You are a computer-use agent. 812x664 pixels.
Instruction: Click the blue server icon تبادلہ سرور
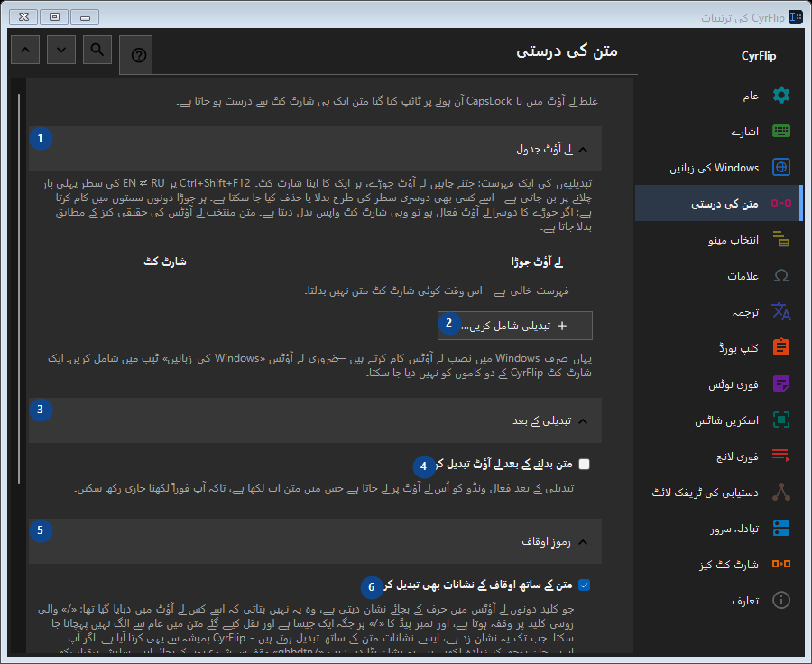(781, 528)
